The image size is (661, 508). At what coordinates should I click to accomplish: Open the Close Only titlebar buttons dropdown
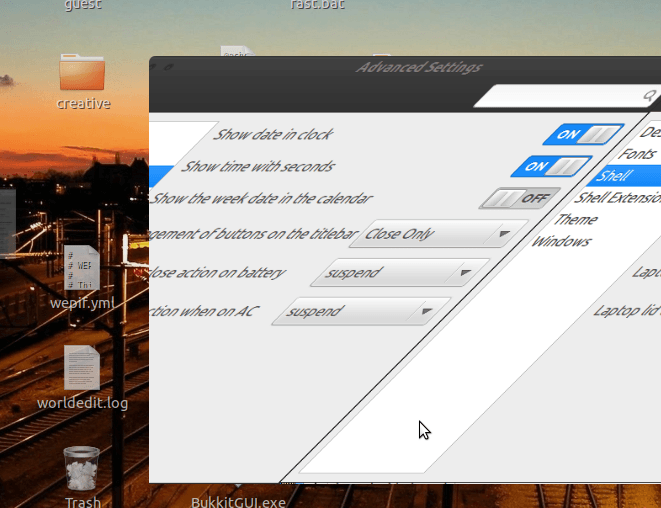tap(437, 235)
